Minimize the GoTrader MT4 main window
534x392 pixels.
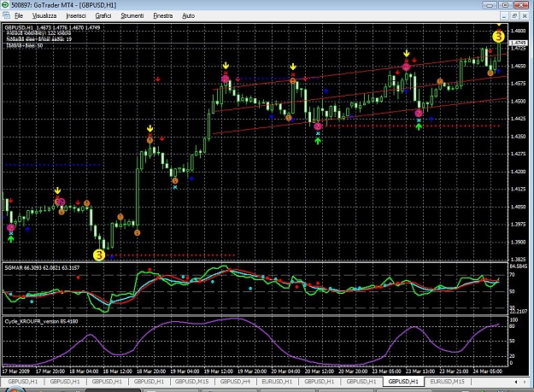point(490,5)
